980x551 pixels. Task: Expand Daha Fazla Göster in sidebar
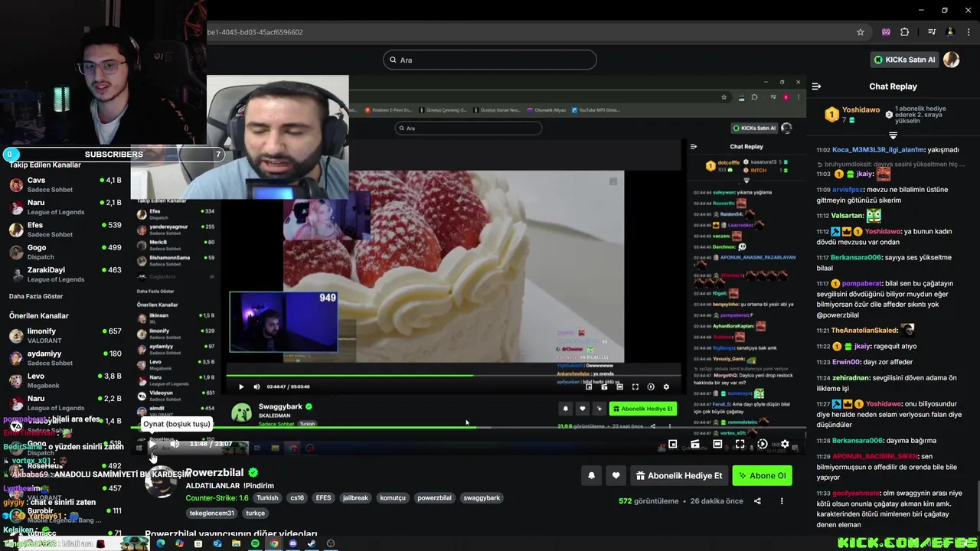[36, 296]
